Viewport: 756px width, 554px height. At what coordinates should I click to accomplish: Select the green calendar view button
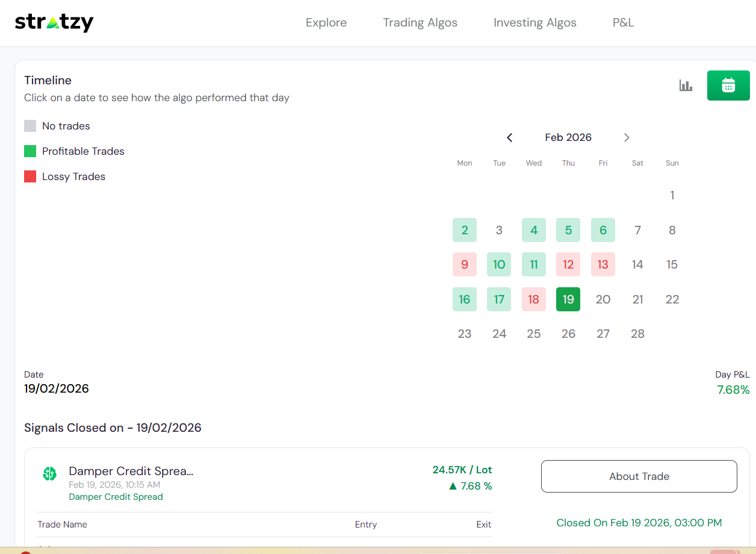(728, 86)
